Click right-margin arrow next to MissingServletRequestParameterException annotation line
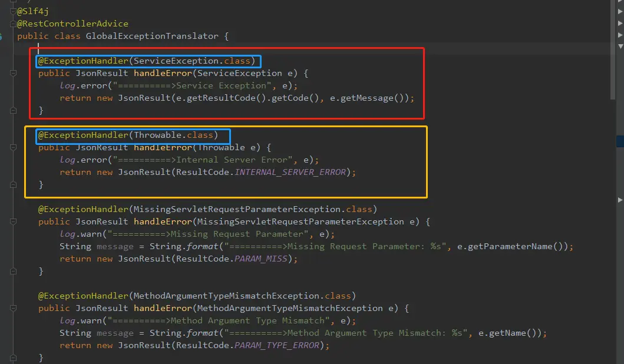 620,200
